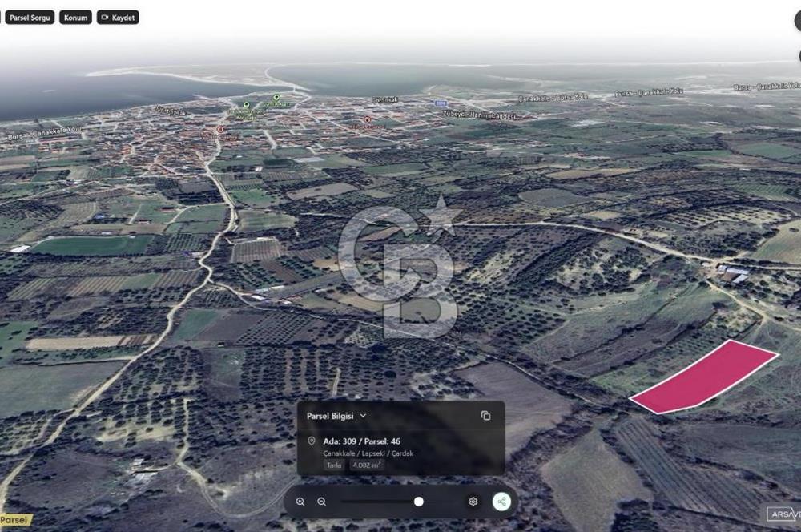
Task: Open the Parsel Sorgu menu item
Action: 29,17
